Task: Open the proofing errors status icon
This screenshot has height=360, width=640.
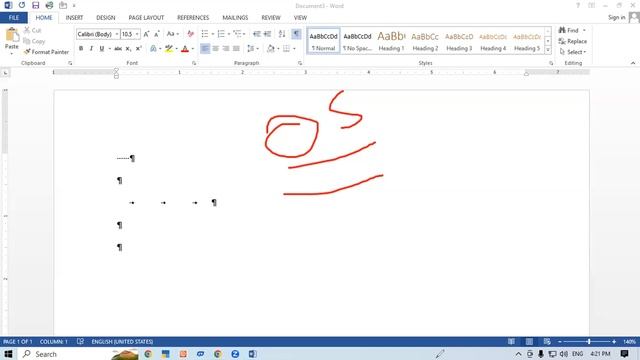Action: tap(80, 342)
